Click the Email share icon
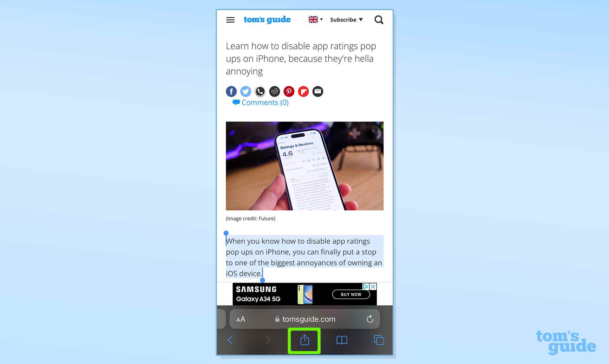609x364 pixels. click(x=318, y=91)
